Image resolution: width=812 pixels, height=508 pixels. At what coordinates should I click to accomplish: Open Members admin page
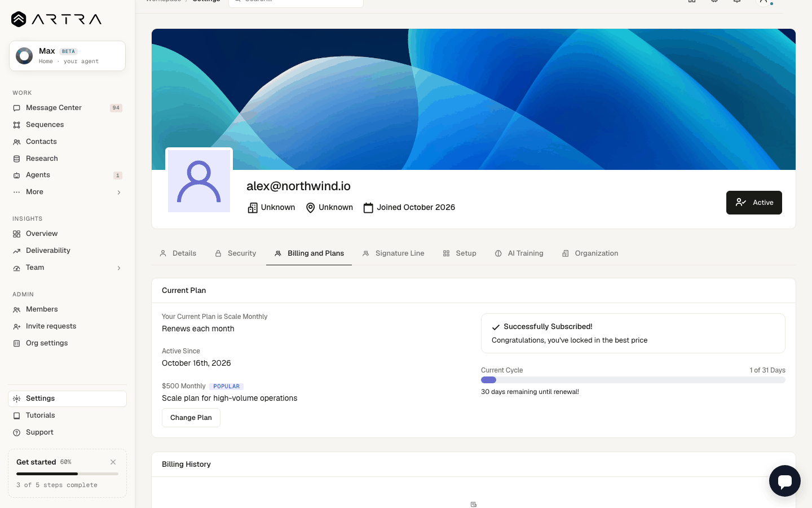pos(67,309)
